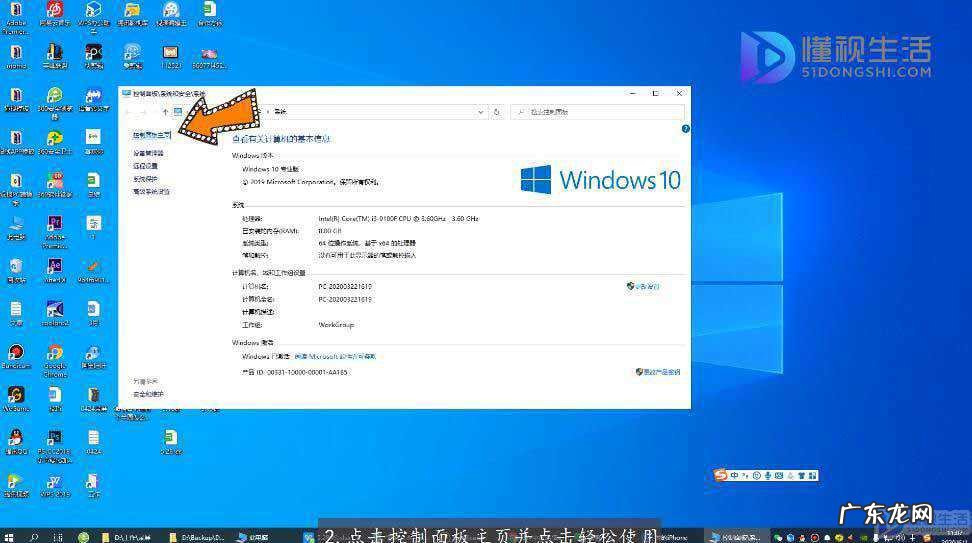Open Advanced system settings link
Image resolution: width=972 pixels, height=543 pixels.
pyautogui.click(x=151, y=191)
